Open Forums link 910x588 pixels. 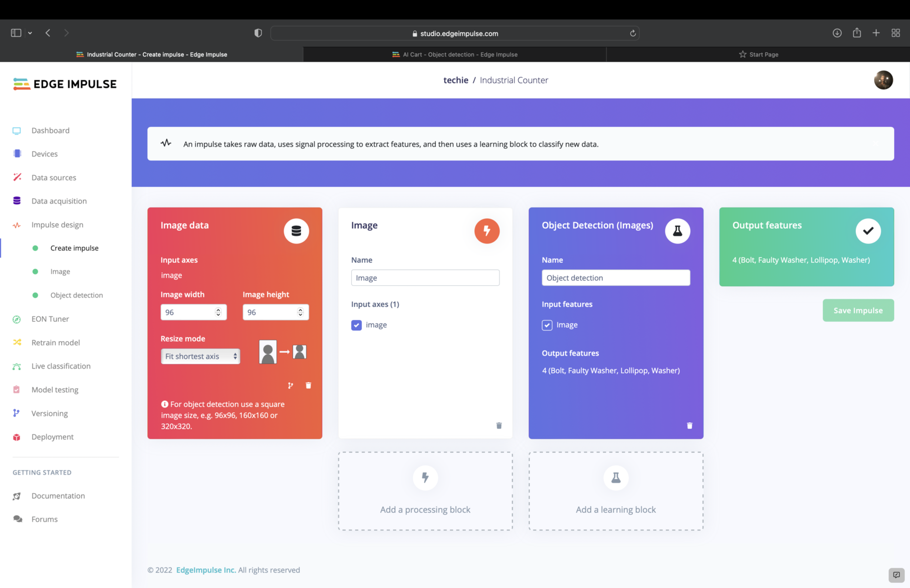coord(44,519)
